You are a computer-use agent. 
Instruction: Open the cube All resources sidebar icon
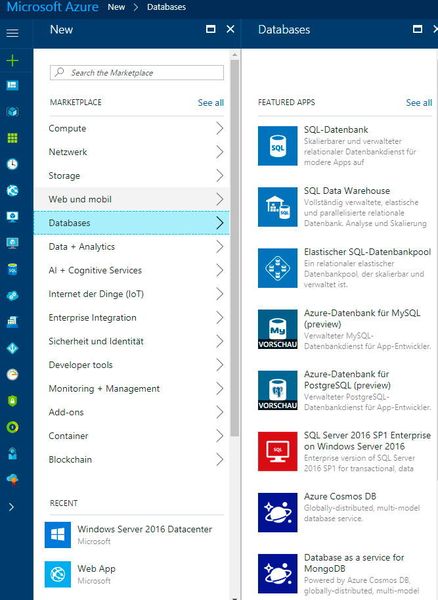12,111
